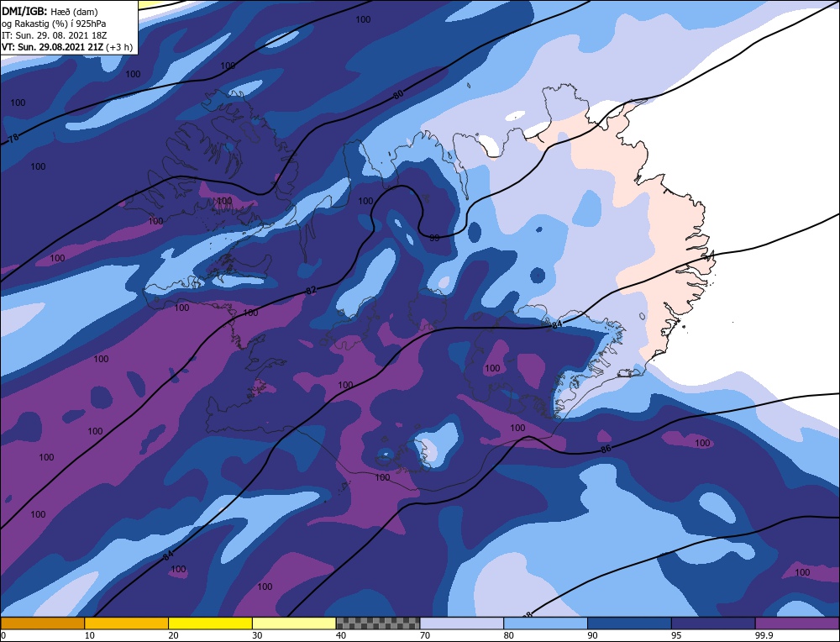Click the '70' legend scale value
840x642 pixels.
point(425,635)
